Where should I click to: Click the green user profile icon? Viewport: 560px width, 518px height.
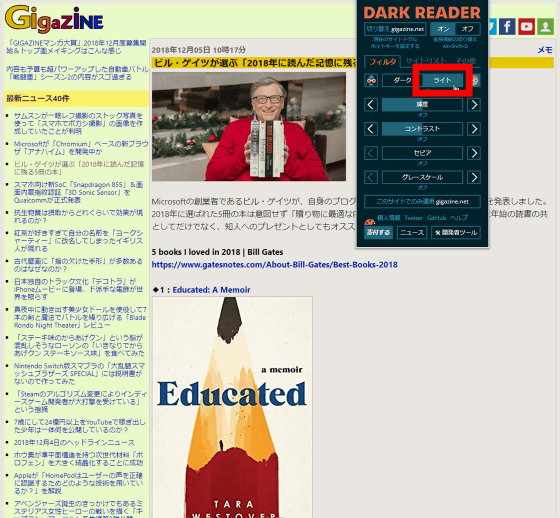(545, 26)
